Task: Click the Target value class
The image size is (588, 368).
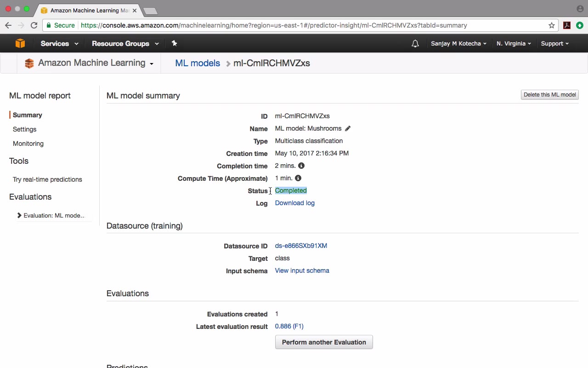Action: pos(283,258)
